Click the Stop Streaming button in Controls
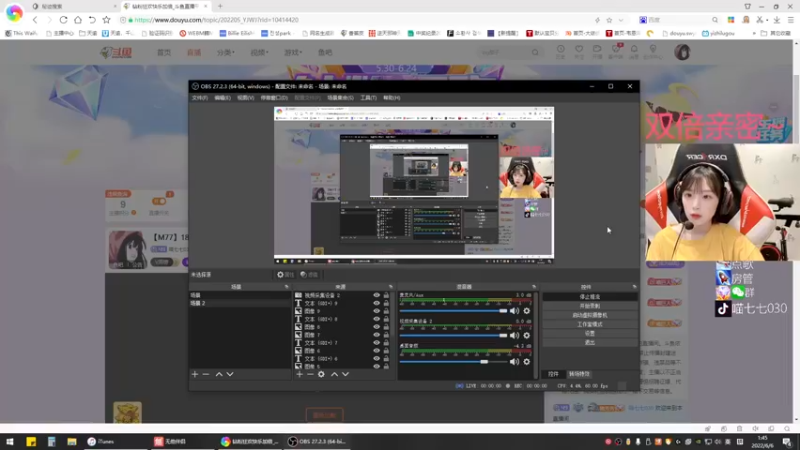This screenshot has width=800, height=450. [590, 296]
